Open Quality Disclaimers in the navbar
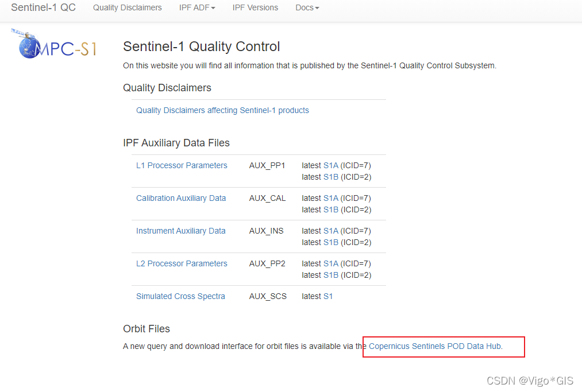 point(128,7)
